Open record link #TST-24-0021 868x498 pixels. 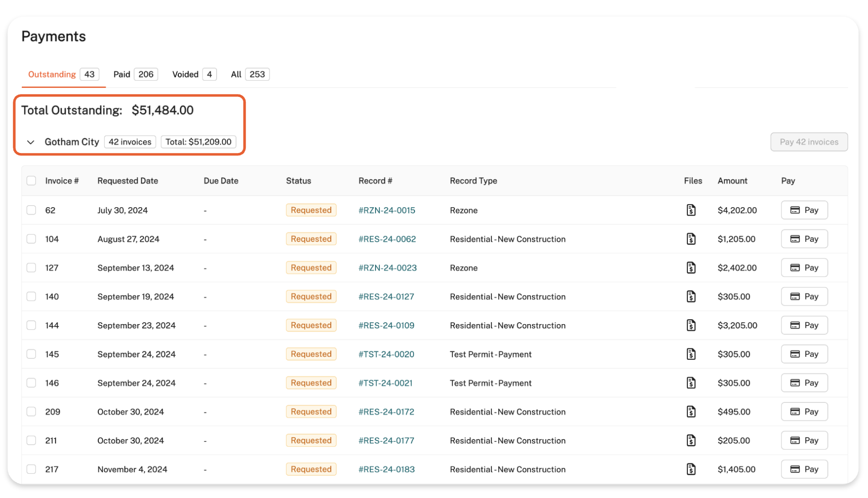click(x=385, y=383)
